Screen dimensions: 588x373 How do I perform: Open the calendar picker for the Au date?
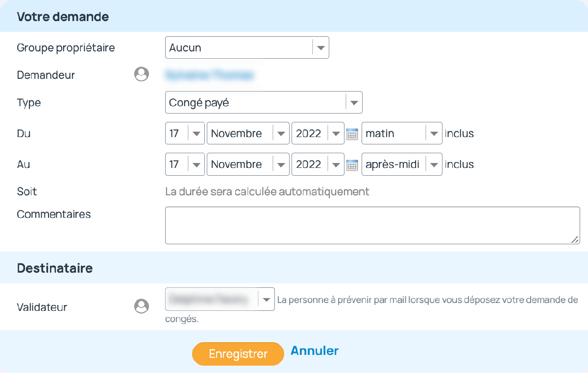click(x=352, y=164)
